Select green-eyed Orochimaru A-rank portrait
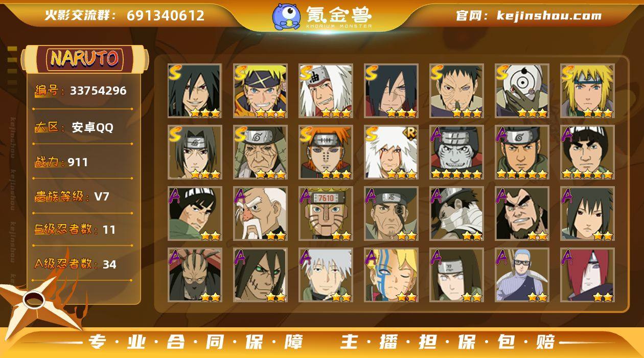644x358 pixels. (260, 275)
